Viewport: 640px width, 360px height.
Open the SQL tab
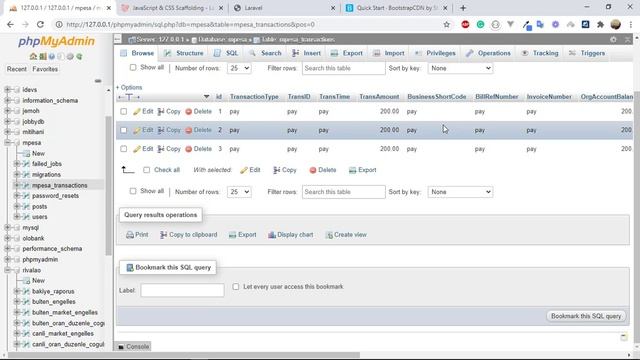tap(227, 53)
